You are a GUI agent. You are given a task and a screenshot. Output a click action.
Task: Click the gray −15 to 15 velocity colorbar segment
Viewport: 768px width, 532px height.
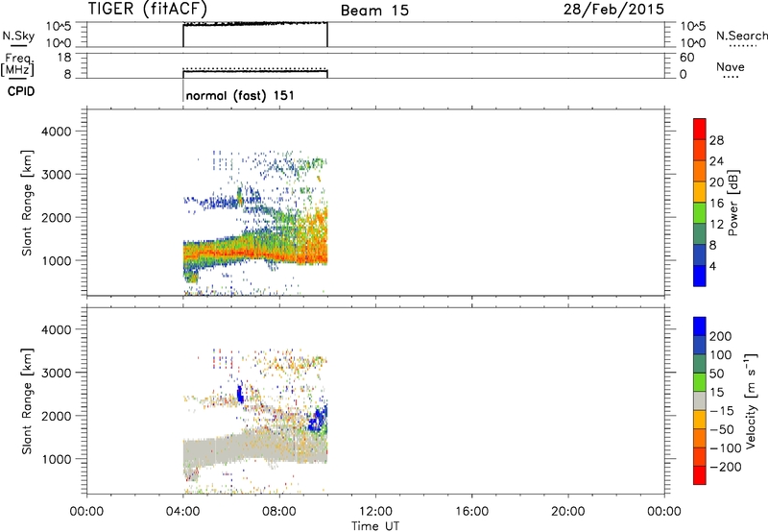click(700, 400)
